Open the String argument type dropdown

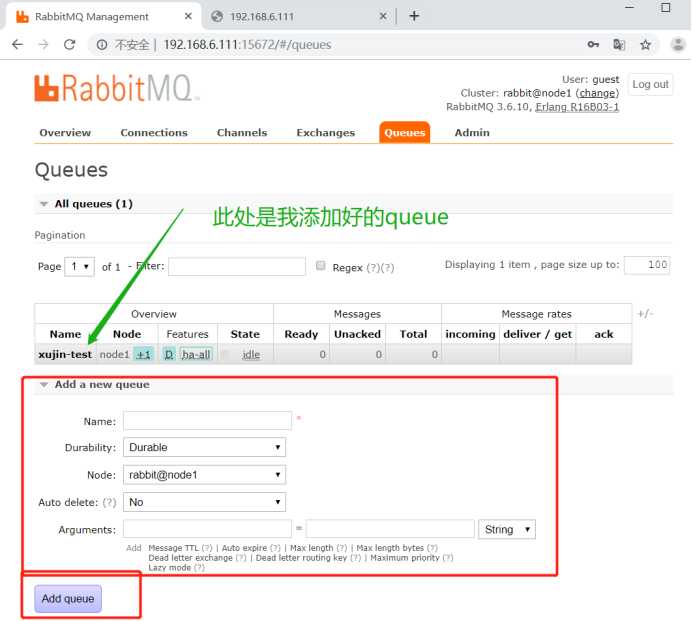tap(507, 529)
